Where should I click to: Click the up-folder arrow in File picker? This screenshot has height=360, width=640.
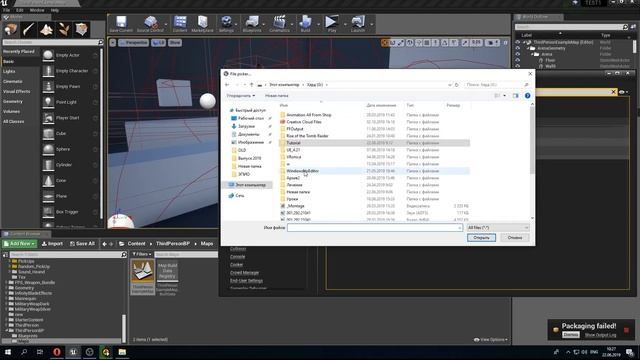pyautogui.click(x=251, y=84)
